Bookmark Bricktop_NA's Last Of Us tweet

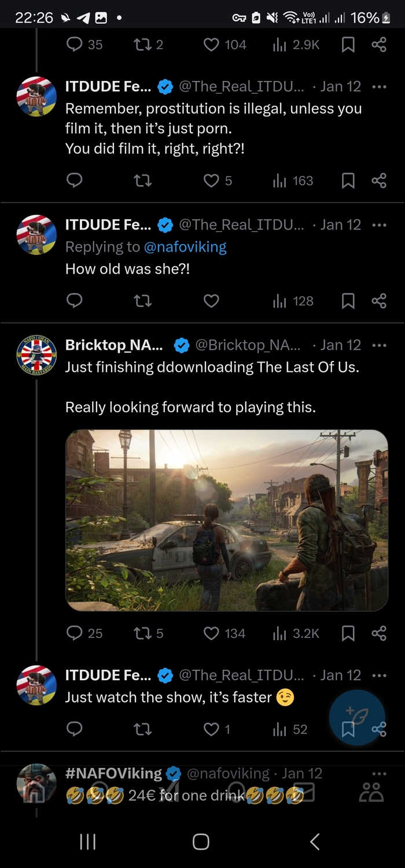click(x=348, y=633)
